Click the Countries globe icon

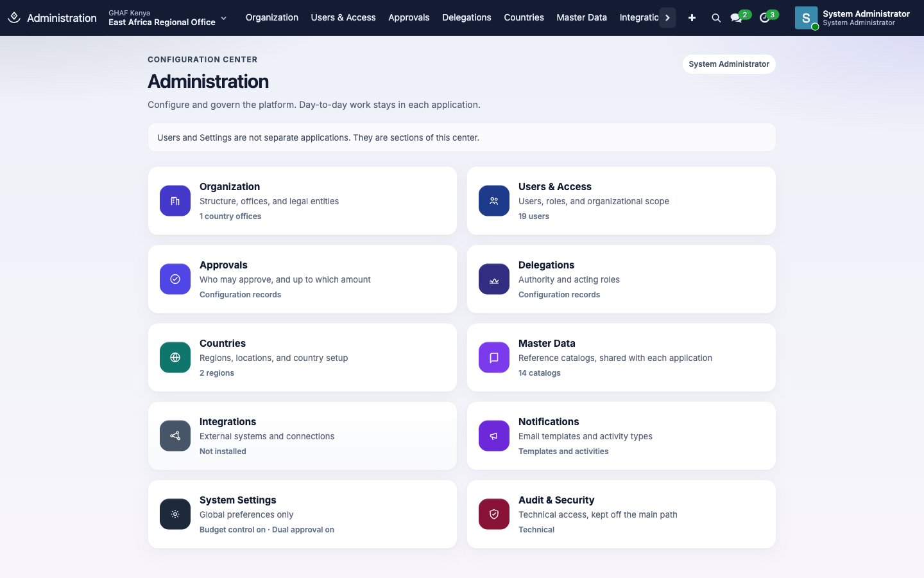pyautogui.click(x=175, y=358)
